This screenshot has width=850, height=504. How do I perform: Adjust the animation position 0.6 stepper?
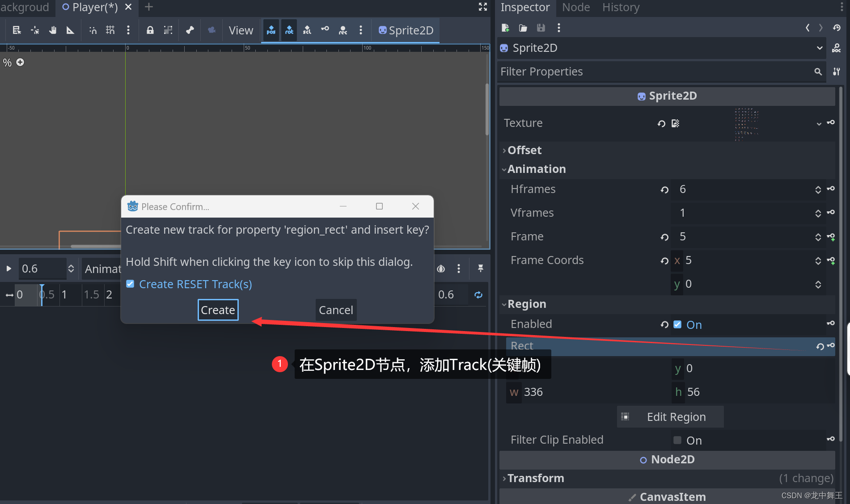coord(71,269)
